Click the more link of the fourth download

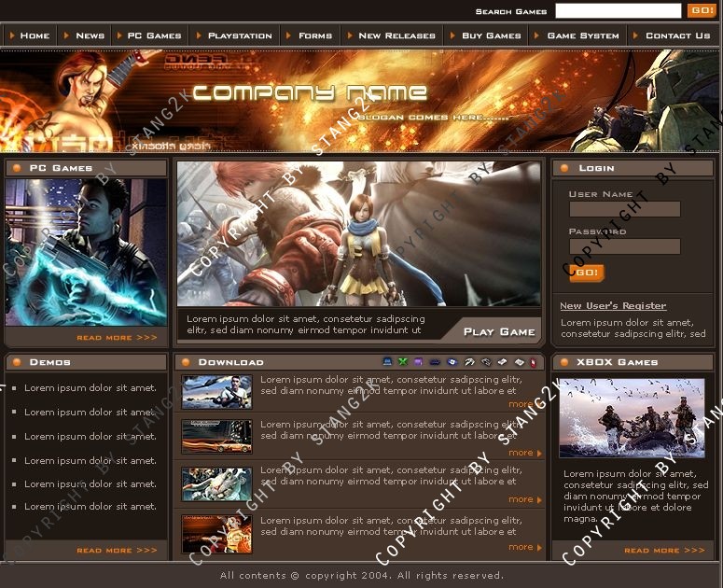[524, 548]
